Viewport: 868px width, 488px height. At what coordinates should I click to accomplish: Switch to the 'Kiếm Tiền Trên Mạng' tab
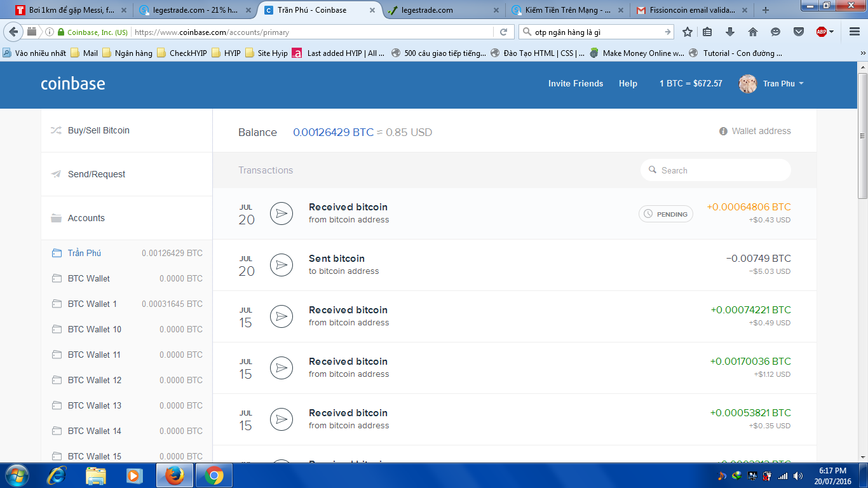pos(567,10)
